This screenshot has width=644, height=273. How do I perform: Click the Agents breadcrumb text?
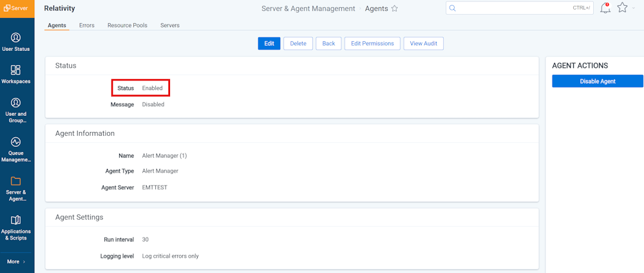(376, 8)
